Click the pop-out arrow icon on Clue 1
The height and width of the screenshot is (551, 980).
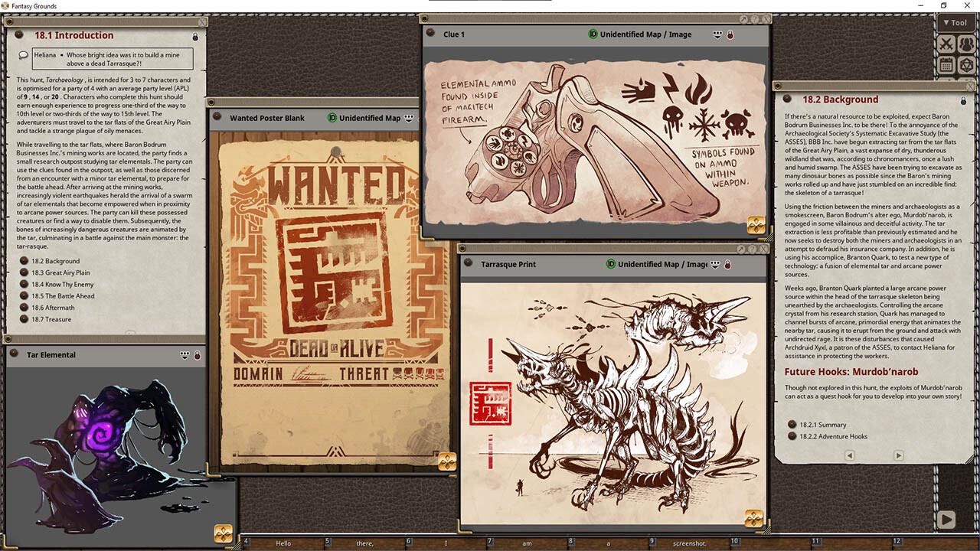click(x=743, y=20)
